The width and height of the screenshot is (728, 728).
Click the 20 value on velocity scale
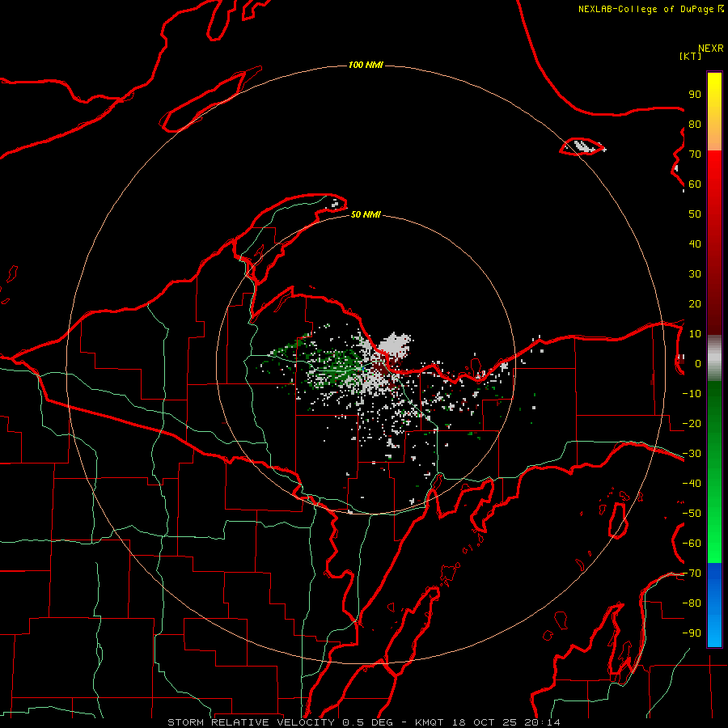[695, 304]
